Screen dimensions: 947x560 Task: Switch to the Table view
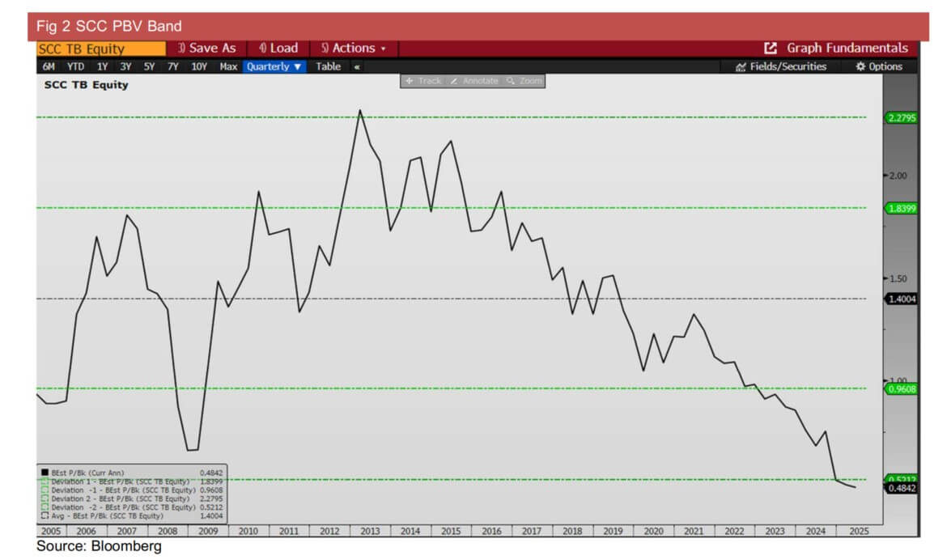tap(328, 66)
